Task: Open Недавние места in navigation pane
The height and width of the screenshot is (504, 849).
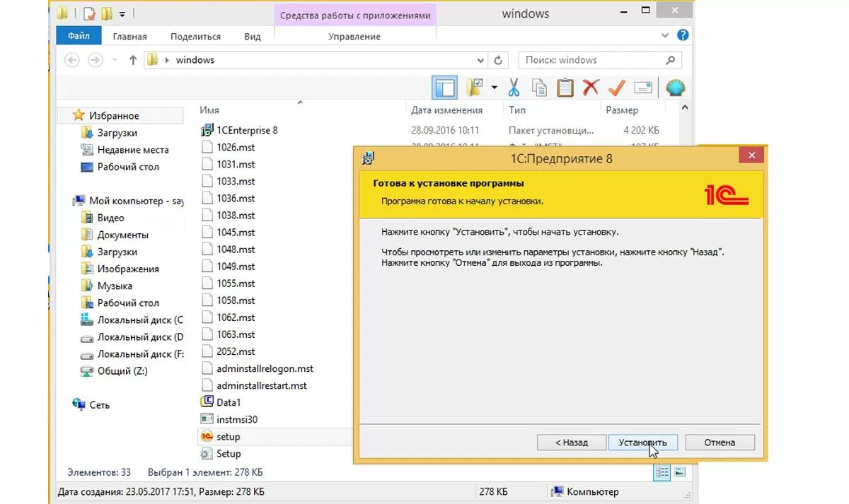Action: (x=133, y=150)
